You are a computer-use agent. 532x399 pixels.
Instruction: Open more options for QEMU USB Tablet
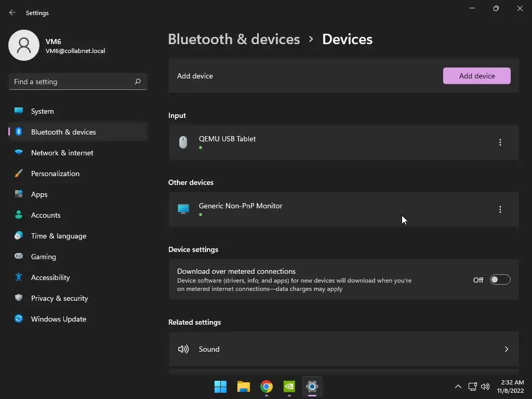click(500, 142)
